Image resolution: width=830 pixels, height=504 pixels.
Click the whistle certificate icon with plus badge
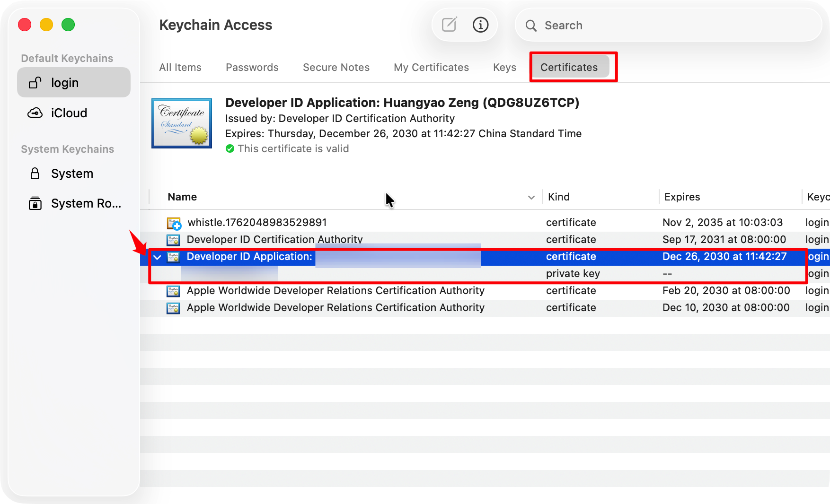click(x=174, y=223)
